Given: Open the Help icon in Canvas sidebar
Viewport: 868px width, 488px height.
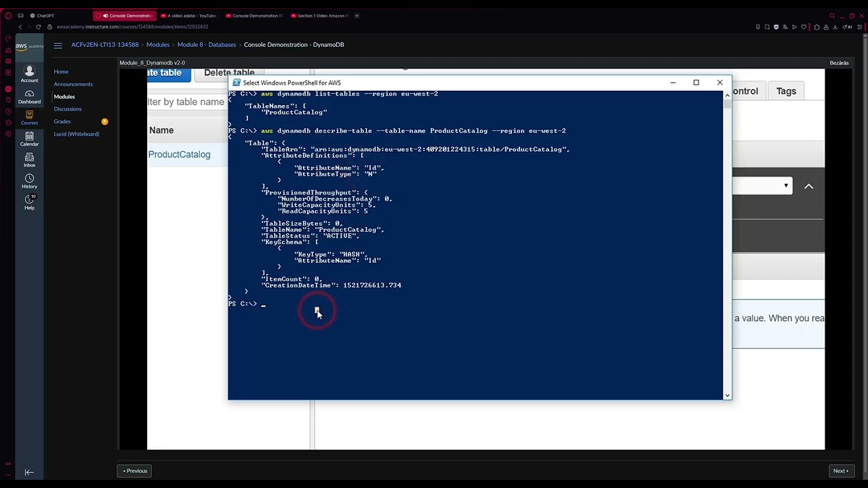Looking at the screenshot, I should [x=29, y=202].
